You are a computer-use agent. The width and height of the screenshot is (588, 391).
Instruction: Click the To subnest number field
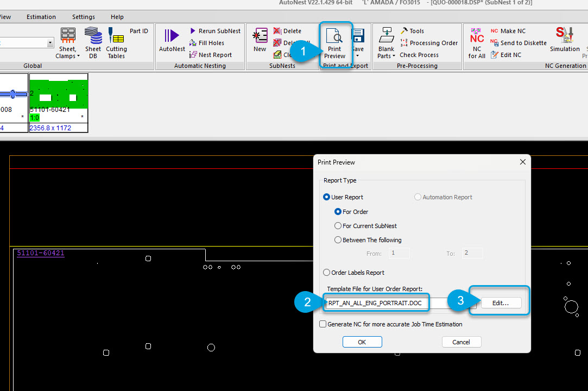[472, 253]
